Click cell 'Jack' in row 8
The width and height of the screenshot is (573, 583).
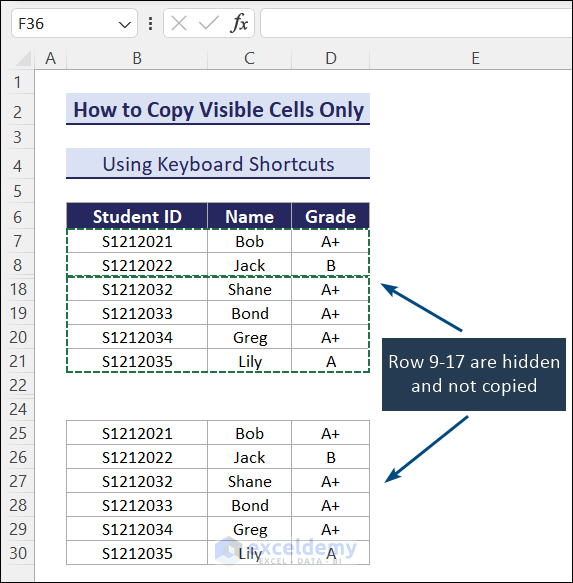250,265
